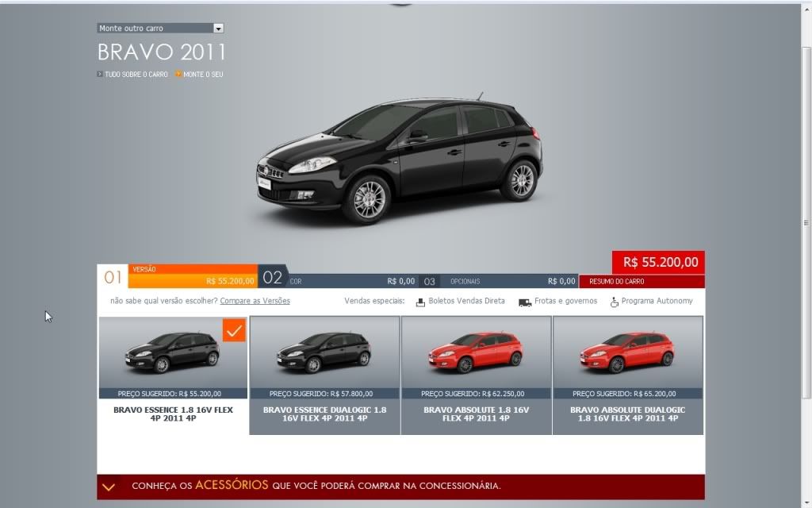The width and height of the screenshot is (812, 508).
Task: Click 'BRAVO ESSENCE DUALOGIC 1.8 16V FLEX' title
Action: coord(324,414)
